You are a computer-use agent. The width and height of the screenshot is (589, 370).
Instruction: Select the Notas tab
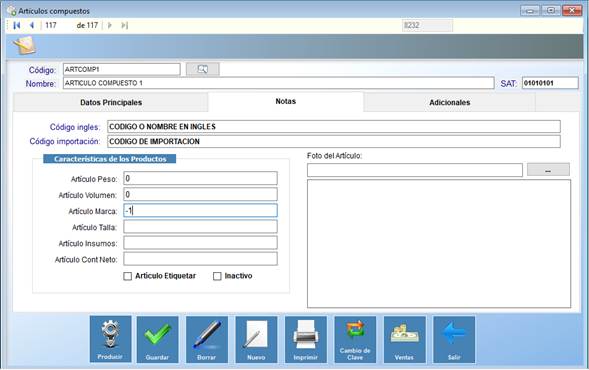[285, 101]
